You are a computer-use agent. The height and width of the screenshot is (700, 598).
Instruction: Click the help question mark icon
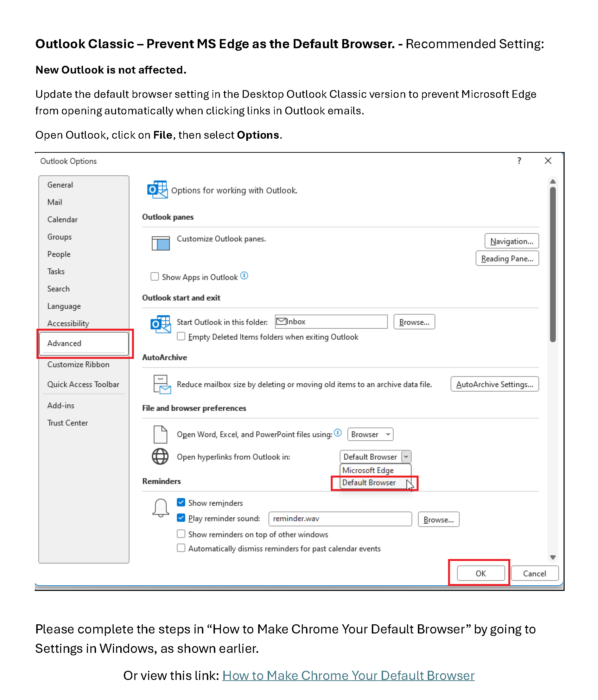point(519,161)
